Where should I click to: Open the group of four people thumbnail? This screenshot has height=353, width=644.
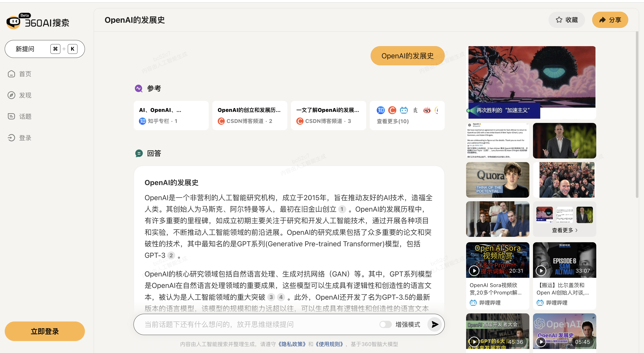coord(497,219)
